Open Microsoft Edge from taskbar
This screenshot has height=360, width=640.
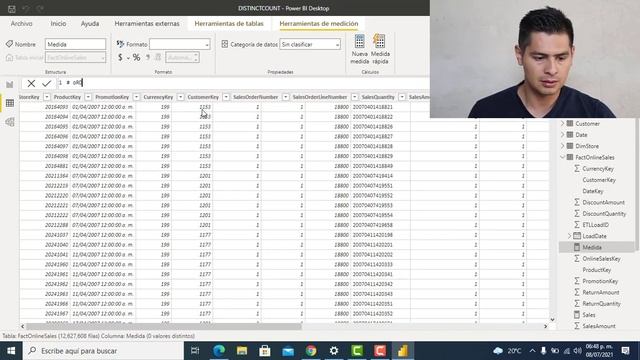pyautogui.click(x=219, y=351)
